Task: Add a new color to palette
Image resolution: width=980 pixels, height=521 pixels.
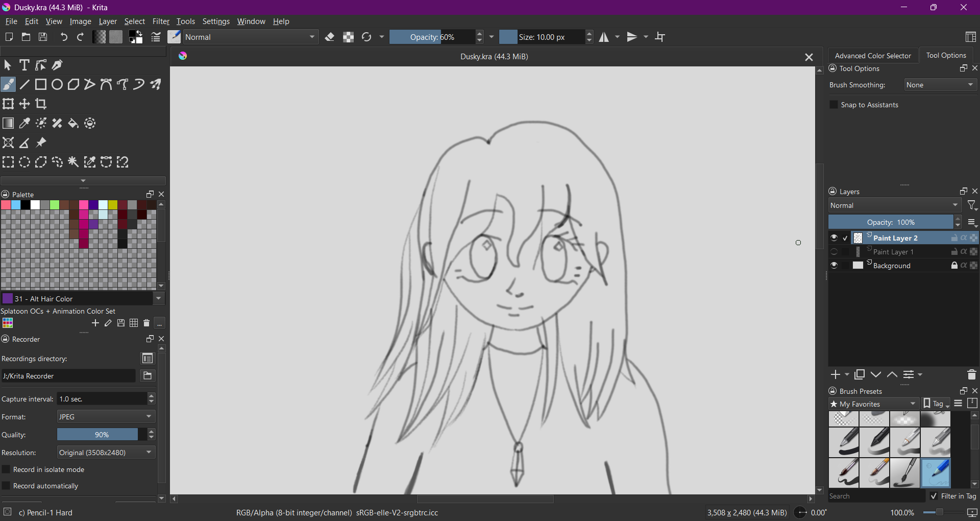Action: pyautogui.click(x=95, y=323)
